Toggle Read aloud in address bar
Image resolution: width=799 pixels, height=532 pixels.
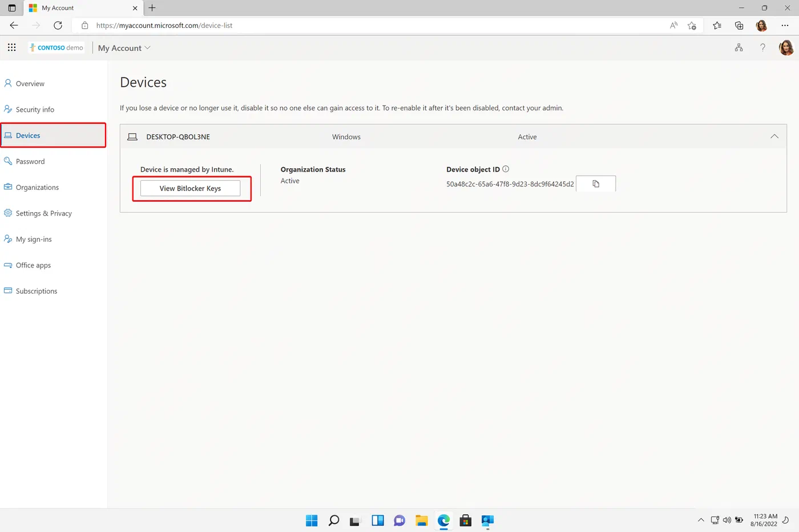coord(674,25)
